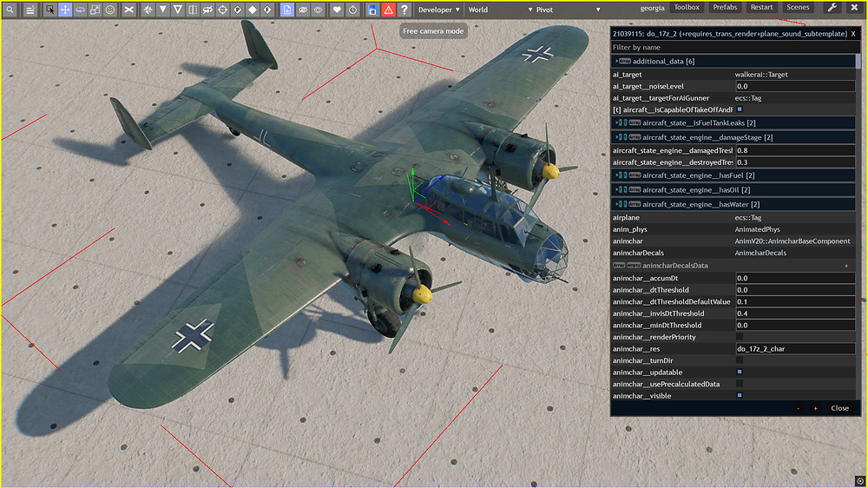Switch to the Prefabs tab

click(x=724, y=7)
